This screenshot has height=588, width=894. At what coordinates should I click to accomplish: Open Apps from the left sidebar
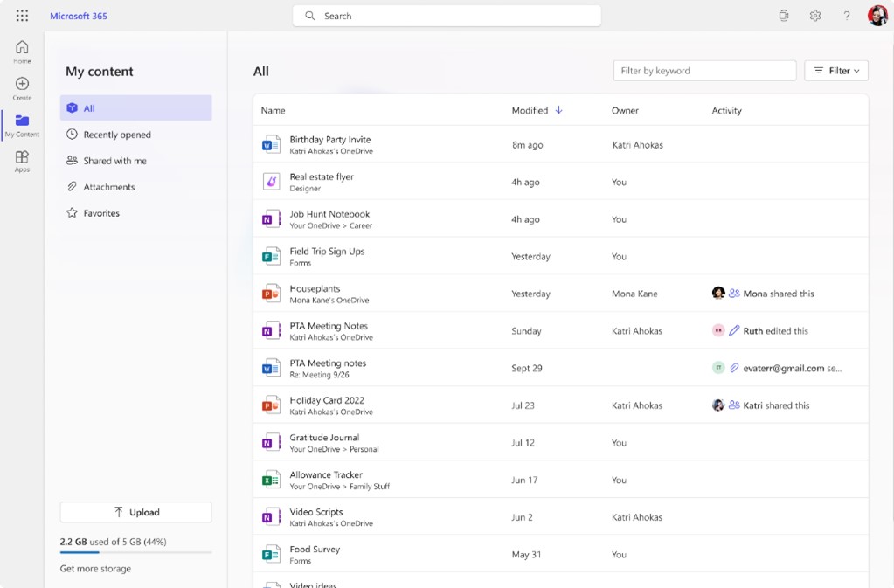coord(22,162)
